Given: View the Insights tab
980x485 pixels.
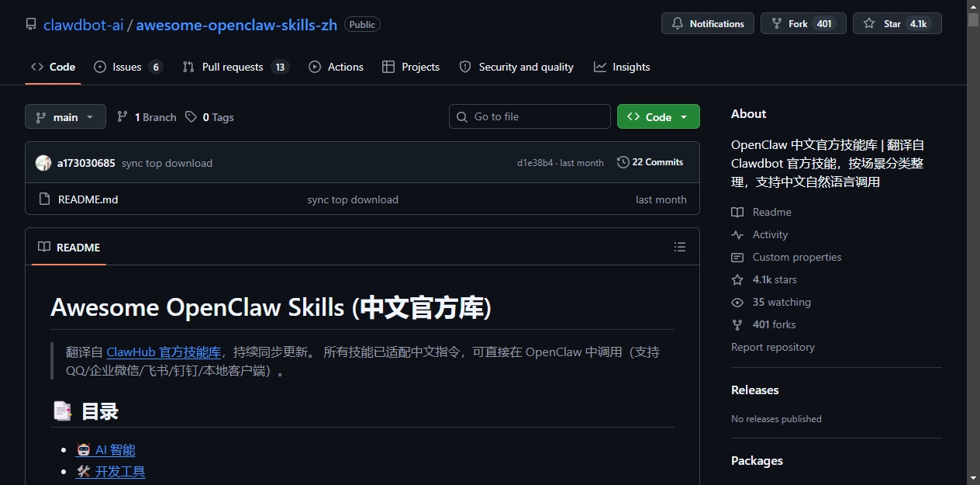Looking at the screenshot, I should 622,67.
